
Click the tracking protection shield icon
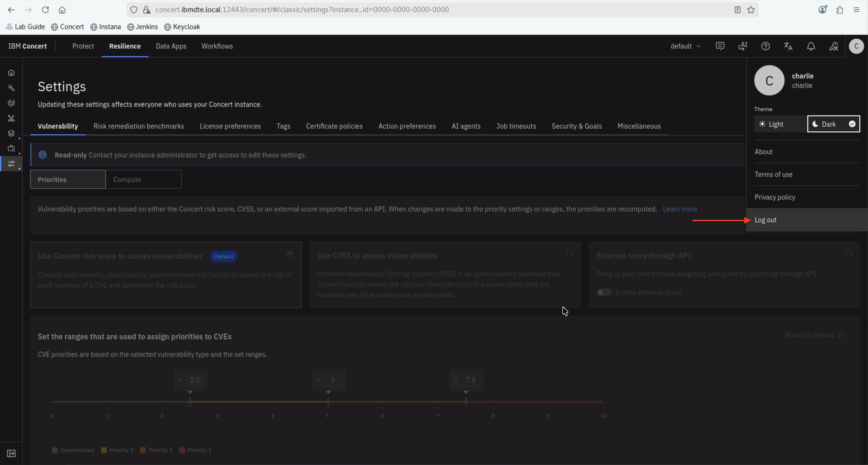(134, 10)
